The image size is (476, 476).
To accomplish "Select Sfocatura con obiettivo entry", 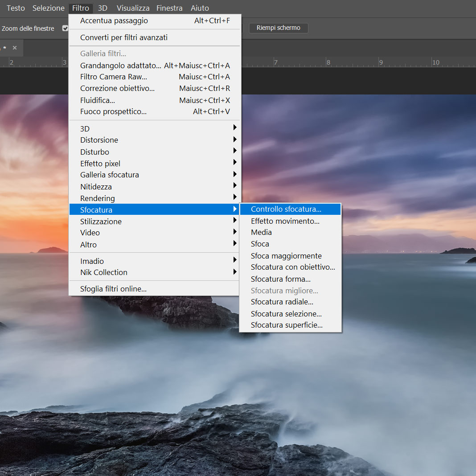I will point(293,267).
